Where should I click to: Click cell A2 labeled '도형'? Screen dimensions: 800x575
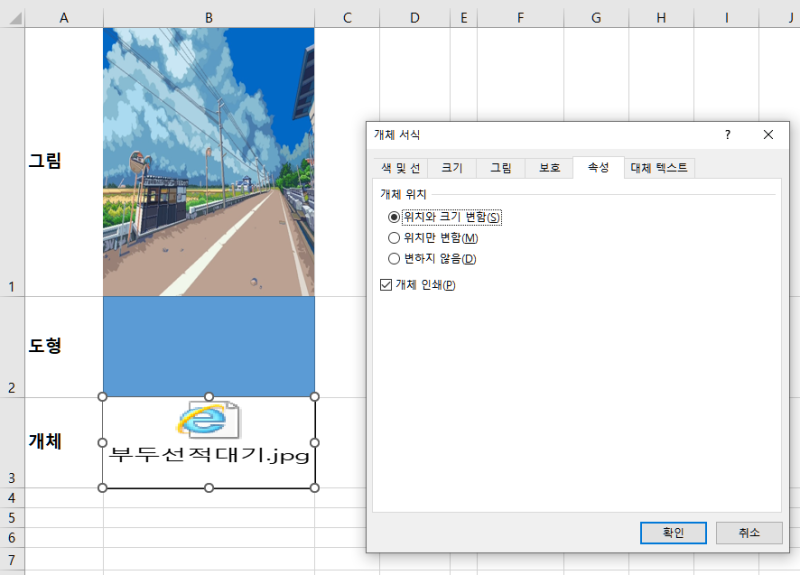63,346
